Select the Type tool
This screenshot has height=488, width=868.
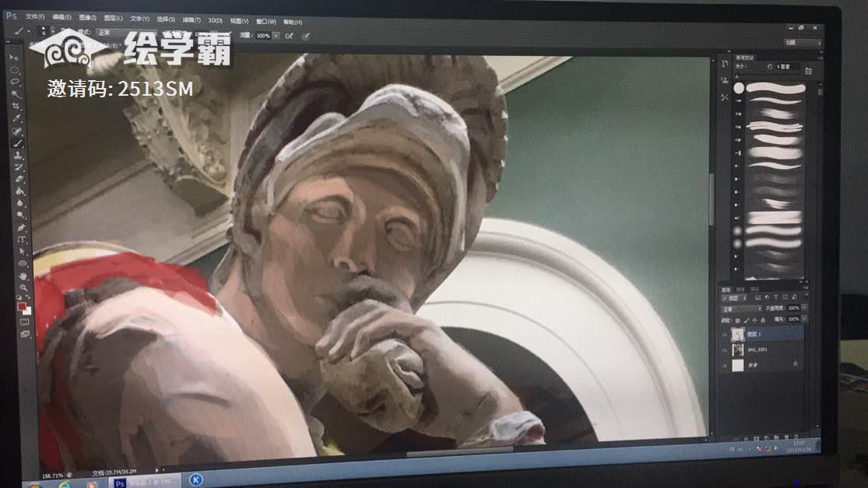coord(22,240)
